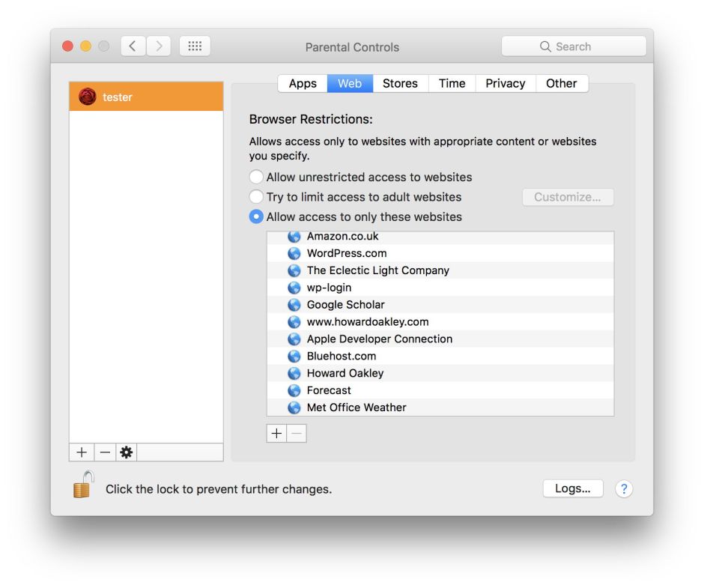The height and width of the screenshot is (588, 704).
Task: Click the Logs... button
Action: (573, 488)
